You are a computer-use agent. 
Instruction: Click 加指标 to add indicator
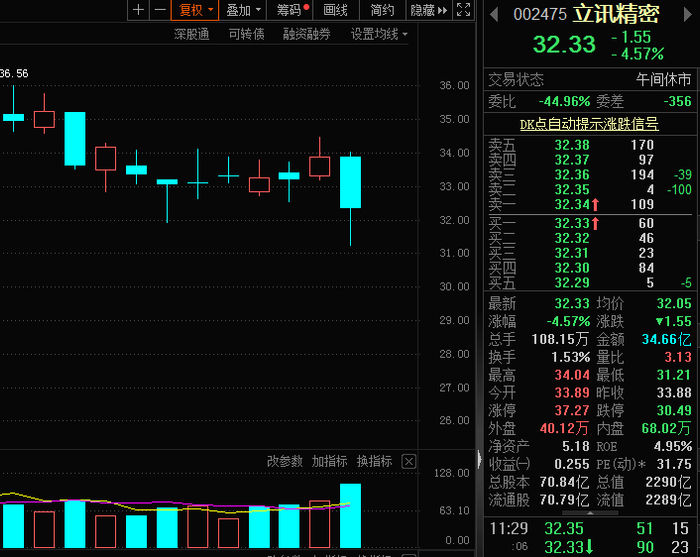(329, 461)
